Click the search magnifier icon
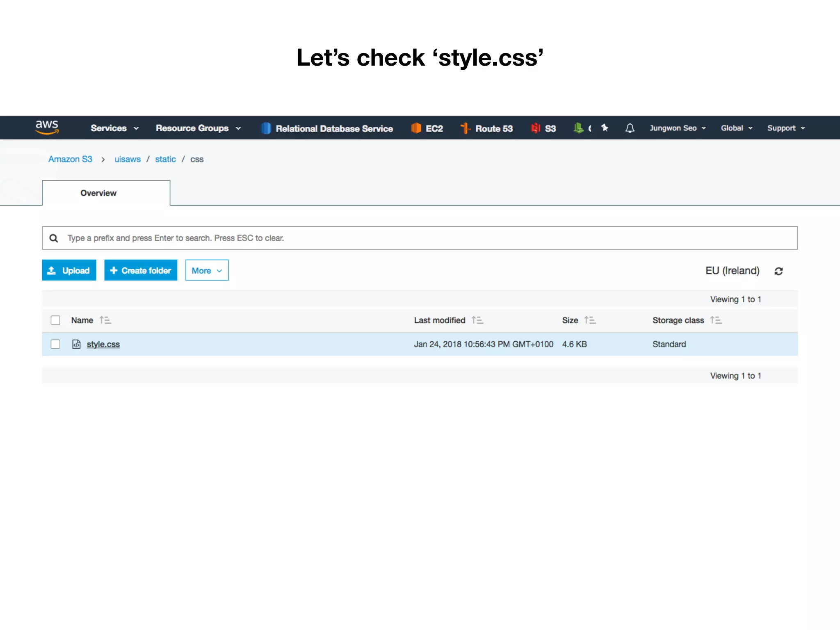The height and width of the screenshot is (630, 840). pos(54,238)
